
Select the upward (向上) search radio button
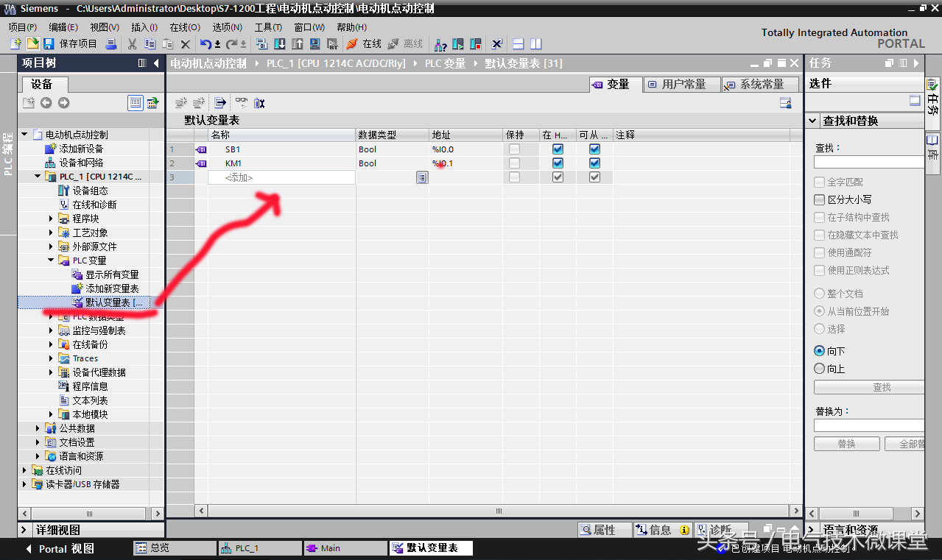[x=819, y=369]
